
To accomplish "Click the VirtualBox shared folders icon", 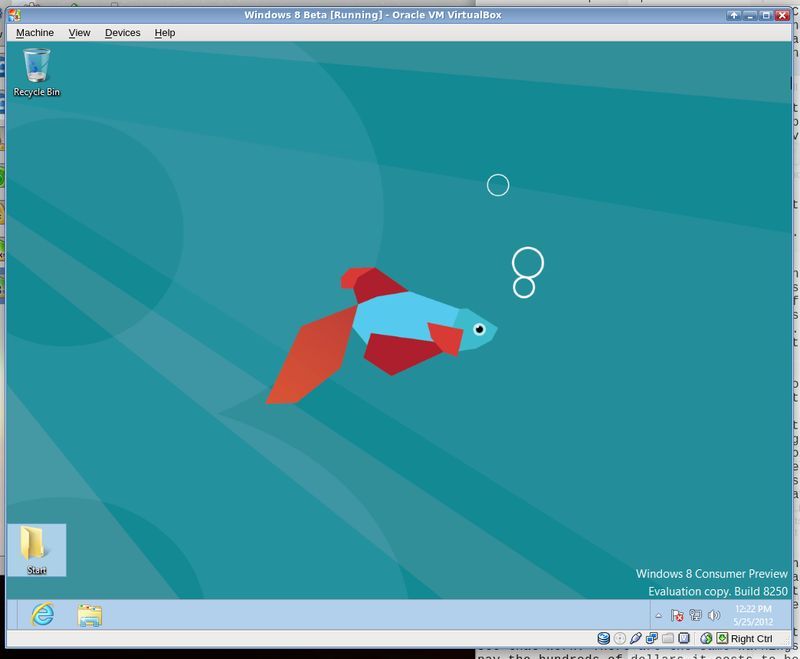I will [668, 638].
